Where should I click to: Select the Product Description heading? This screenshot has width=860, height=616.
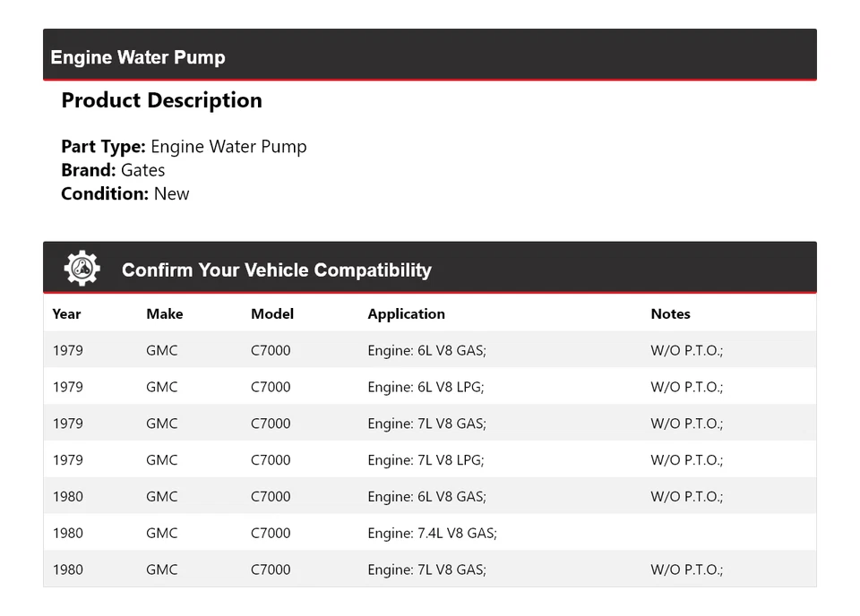pos(161,100)
